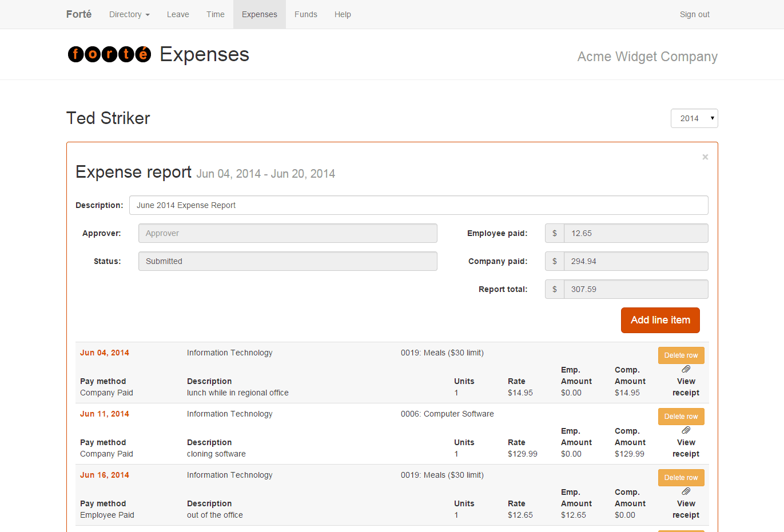Click 'Employee Paid' pay method text

point(107,515)
